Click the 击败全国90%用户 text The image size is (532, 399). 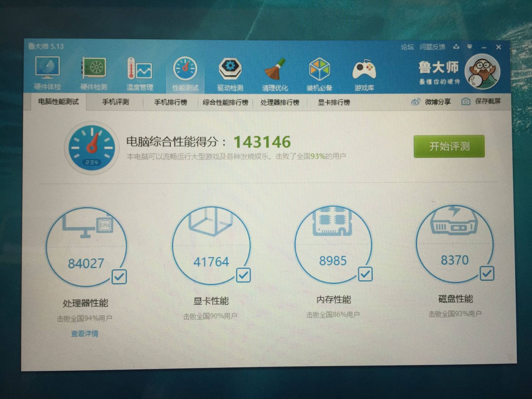[x=210, y=316]
